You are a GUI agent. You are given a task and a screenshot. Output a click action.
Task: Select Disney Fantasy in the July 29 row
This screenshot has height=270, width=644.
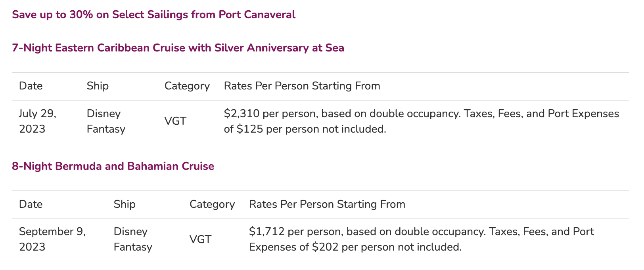pyautogui.click(x=106, y=121)
